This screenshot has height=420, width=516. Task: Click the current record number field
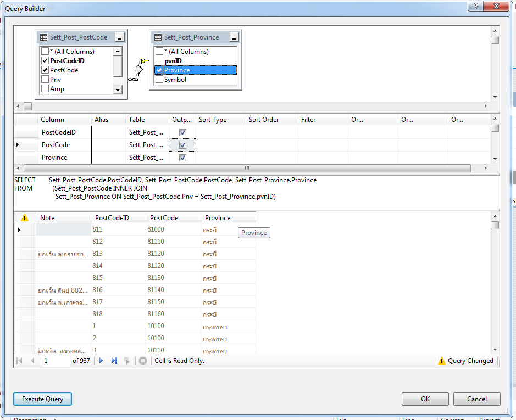(x=56, y=361)
